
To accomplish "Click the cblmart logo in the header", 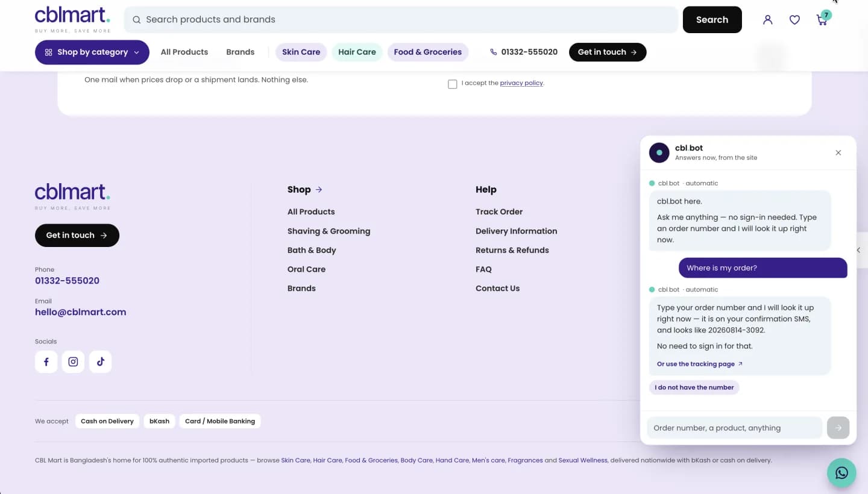I will 72,19.
